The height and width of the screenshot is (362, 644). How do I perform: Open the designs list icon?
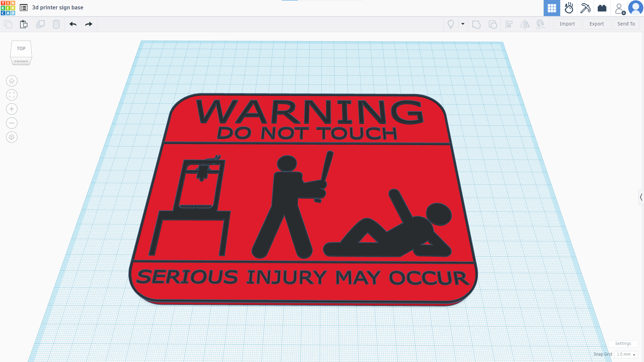(x=23, y=8)
